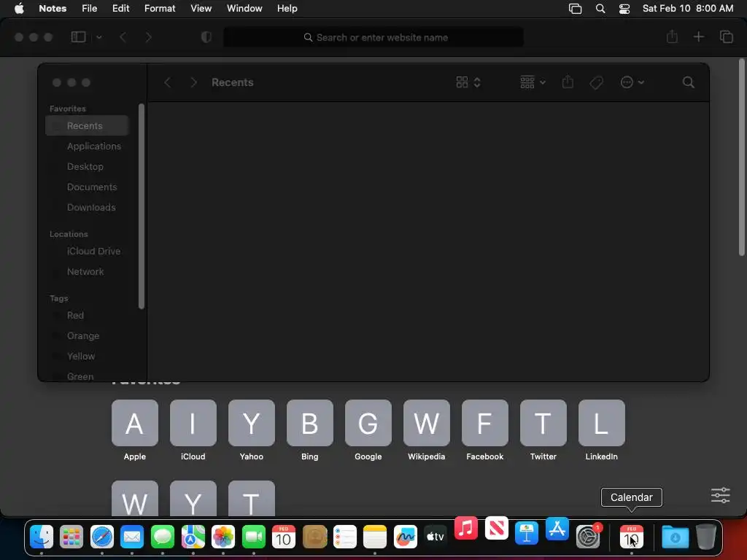The height and width of the screenshot is (560, 747).
Task: Select the Orange tag in sidebar
Action: tap(87, 336)
